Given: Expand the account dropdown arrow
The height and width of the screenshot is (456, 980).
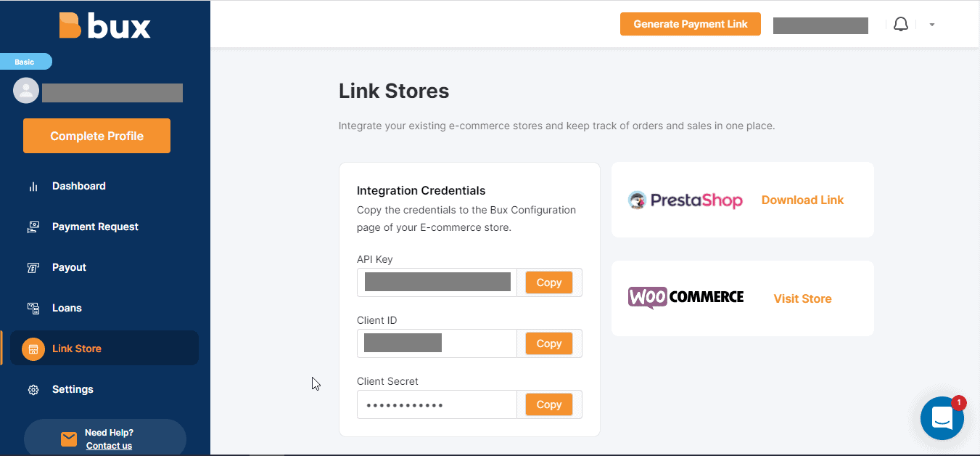Looking at the screenshot, I should [932, 25].
